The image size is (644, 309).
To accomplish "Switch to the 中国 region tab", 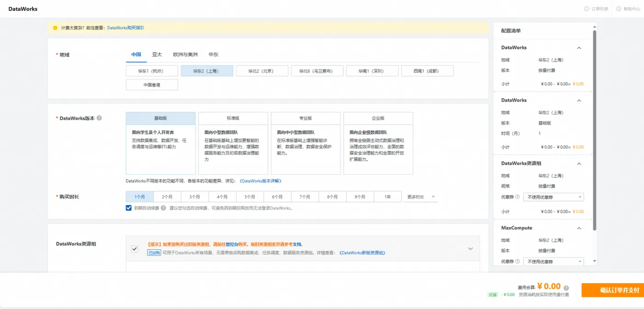I will (136, 54).
